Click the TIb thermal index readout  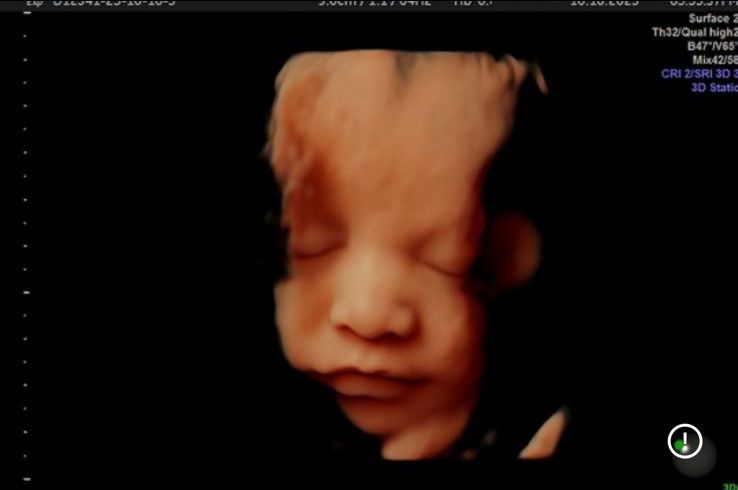(475, 3)
